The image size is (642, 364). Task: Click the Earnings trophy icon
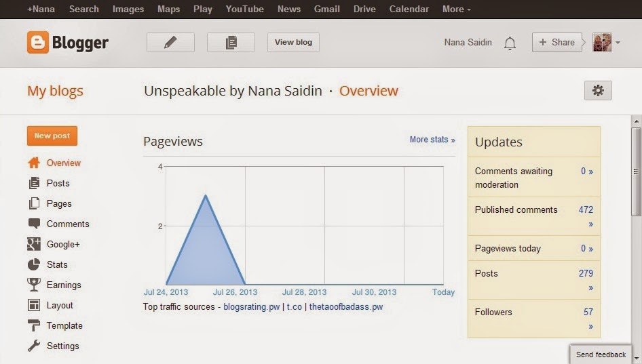[x=34, y=285]
